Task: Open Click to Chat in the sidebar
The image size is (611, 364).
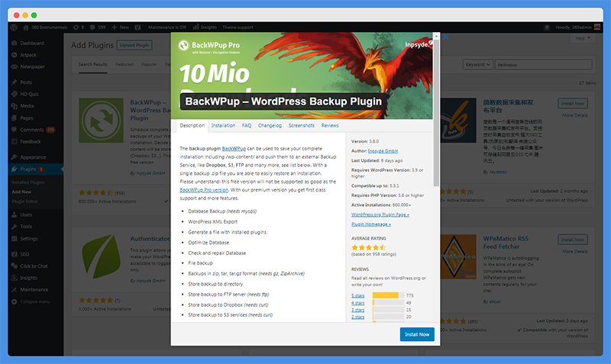Action: (34, 266)
